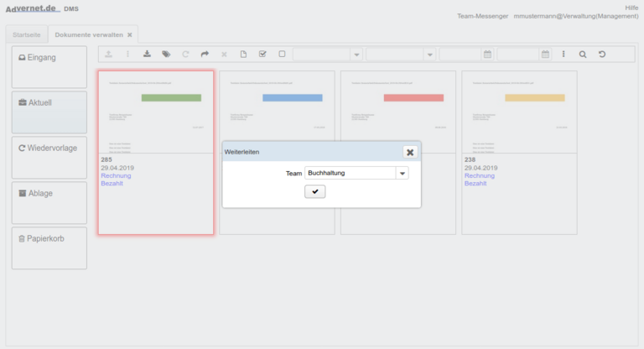Click the forward arrow toolbar icon

coord(205,55)
